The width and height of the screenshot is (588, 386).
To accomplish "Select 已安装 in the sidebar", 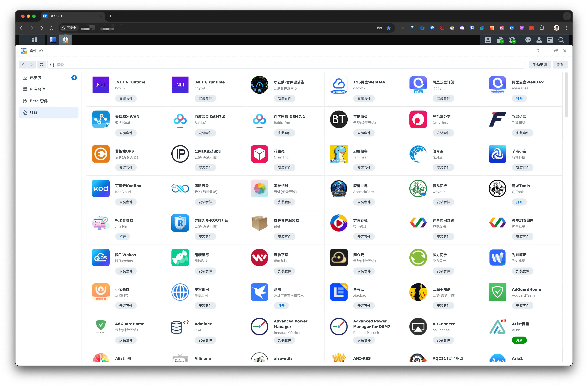I will tap(36, 78).
